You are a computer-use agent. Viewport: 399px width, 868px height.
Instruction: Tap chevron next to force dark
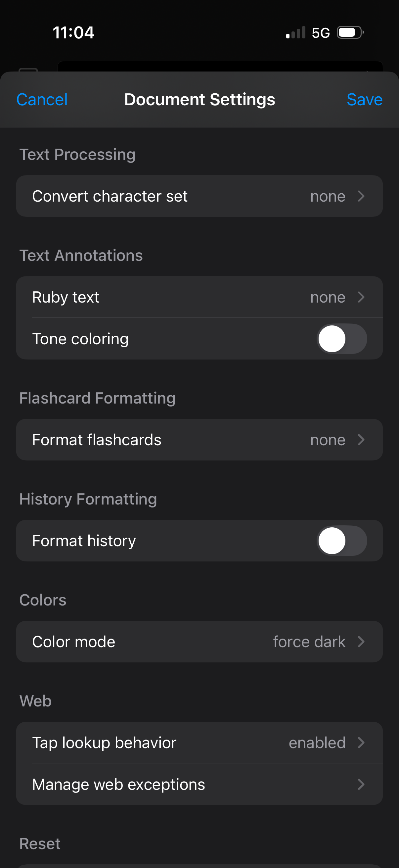(361, 642)
